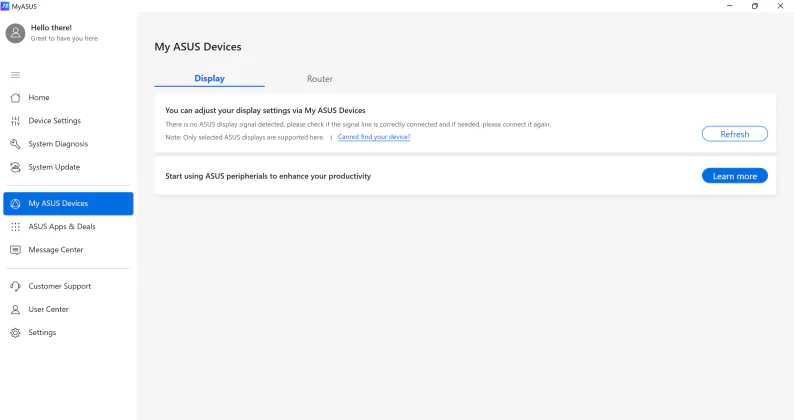This screenshot has width=794, height=420.
Task: Click 'Great to have you here' text
Action: click(x=64, y=39)
